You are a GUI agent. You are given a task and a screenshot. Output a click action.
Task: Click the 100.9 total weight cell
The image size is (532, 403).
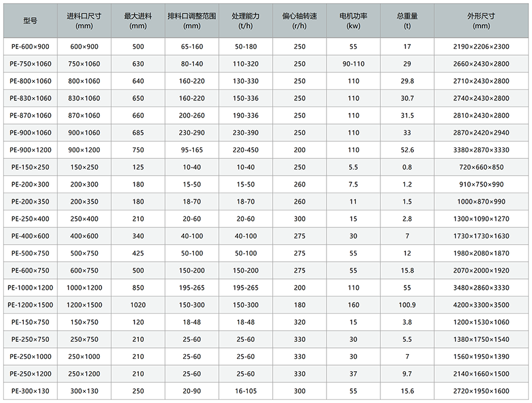pos(407,305)
